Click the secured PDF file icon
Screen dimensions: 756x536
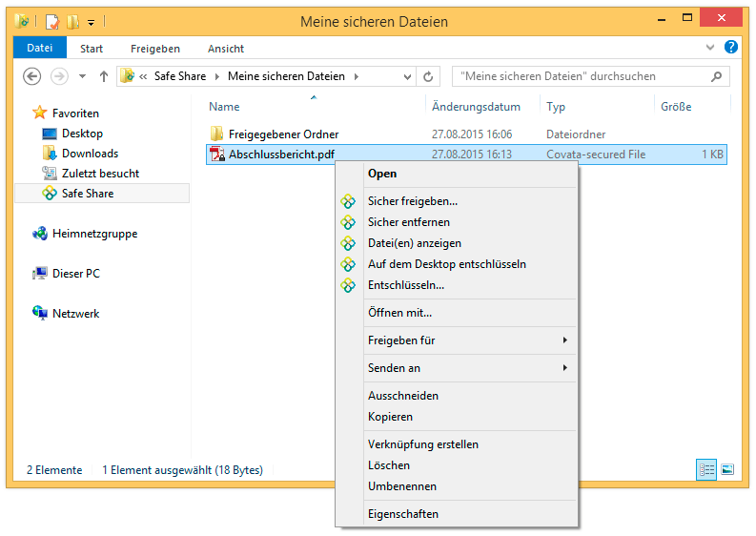coord(217,155)
